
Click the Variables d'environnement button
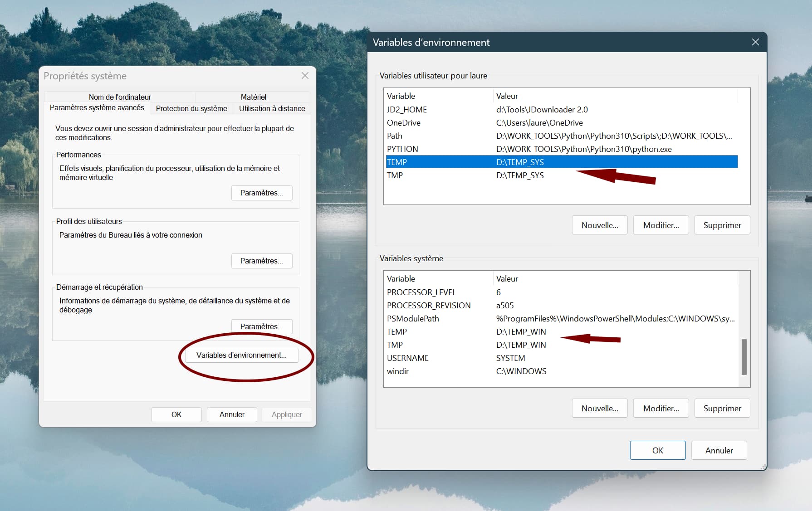tap(241, 355)
